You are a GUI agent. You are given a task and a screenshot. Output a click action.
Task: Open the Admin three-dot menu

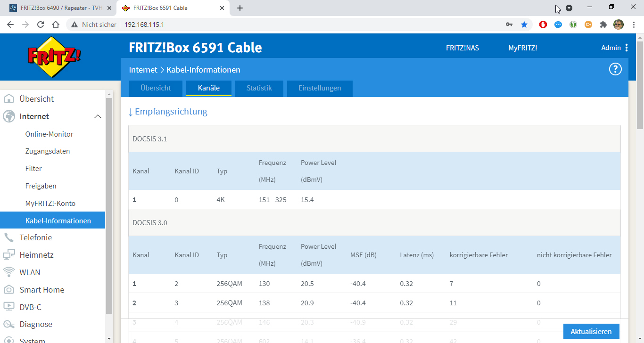click(627, 48)
